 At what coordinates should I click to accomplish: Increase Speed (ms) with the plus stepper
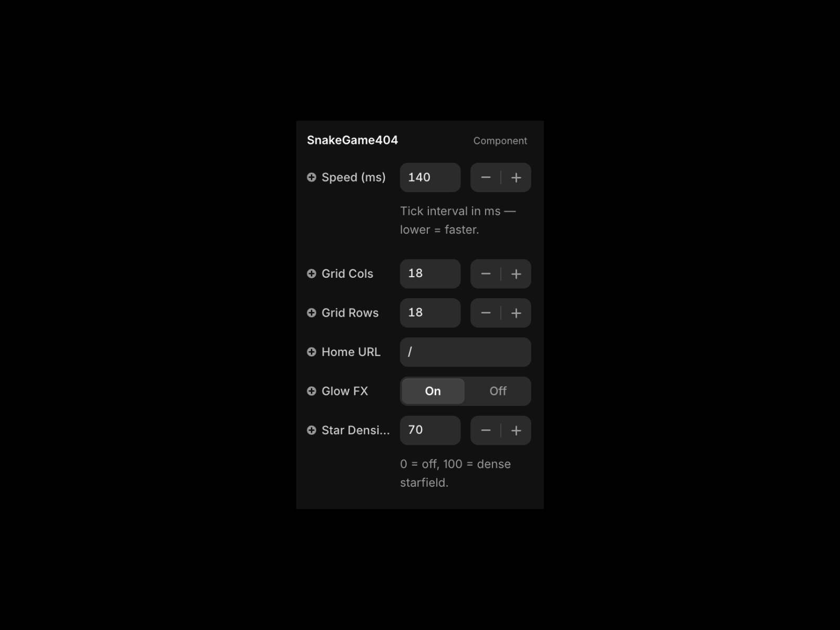(x=516, y=177)
